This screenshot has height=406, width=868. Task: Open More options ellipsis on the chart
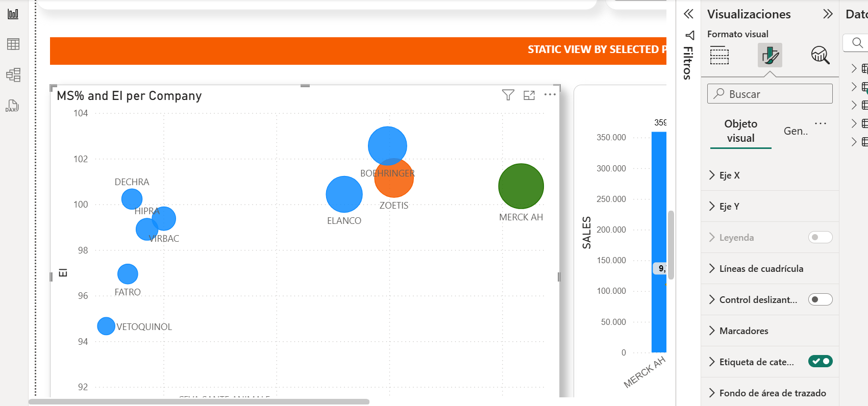pyautogui.click(x=550, y=94)
